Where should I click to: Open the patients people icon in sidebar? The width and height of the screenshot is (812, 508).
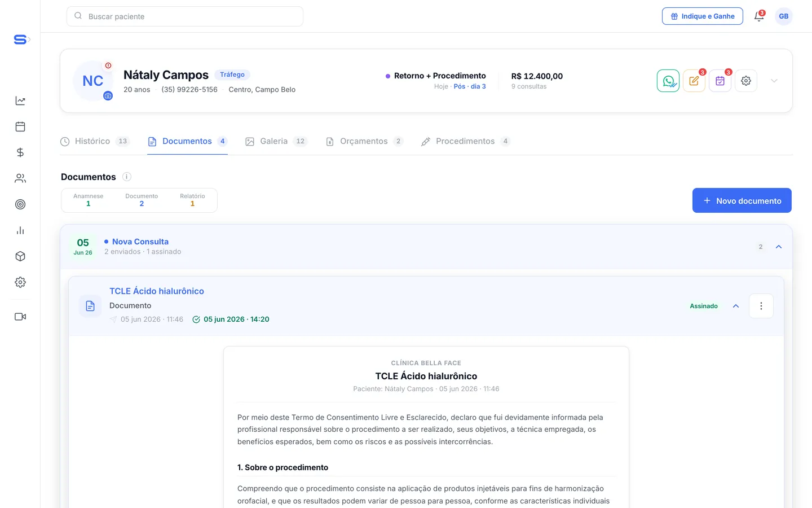pyautogui.click(x=20, y=178)
